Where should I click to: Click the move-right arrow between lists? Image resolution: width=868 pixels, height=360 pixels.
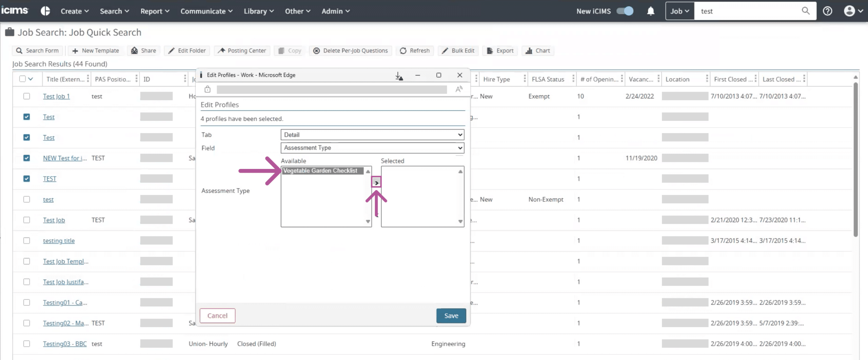pos(376,183)
